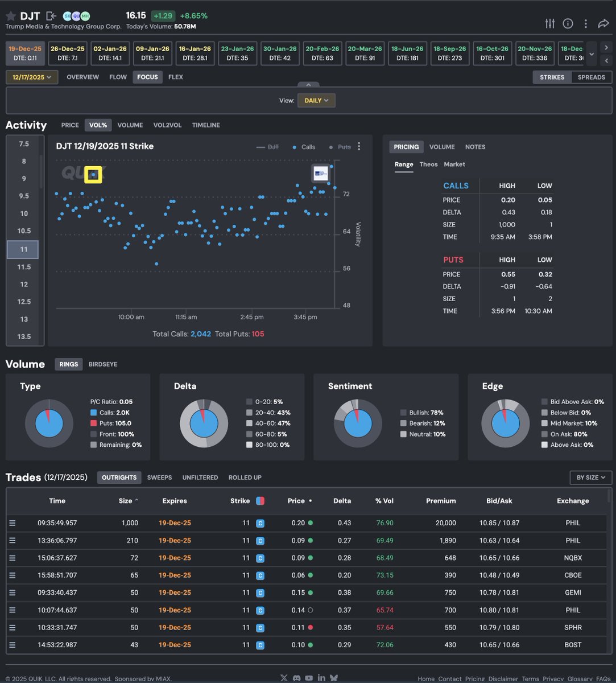Switch to the FLEX tab
The width and height of the screenshot is (616, 683).
pyautogui.click(x=176, y=77)
